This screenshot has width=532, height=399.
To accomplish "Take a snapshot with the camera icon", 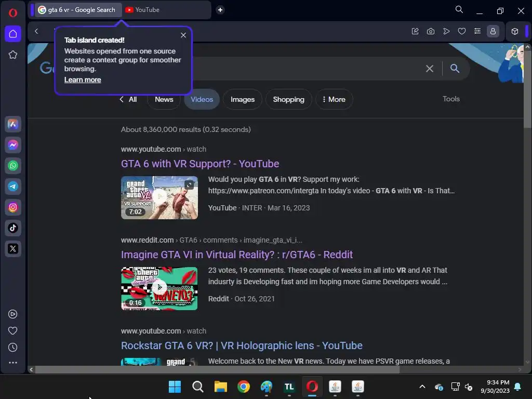I will tap(431, 32).
